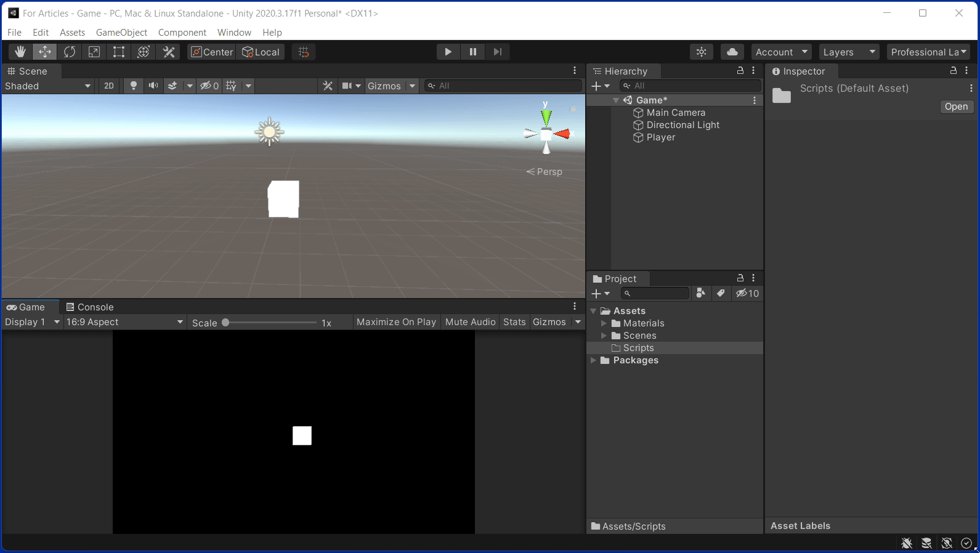Toggle Persp projection label
Screen dimensions: 980x553
[x=545, y=172]
